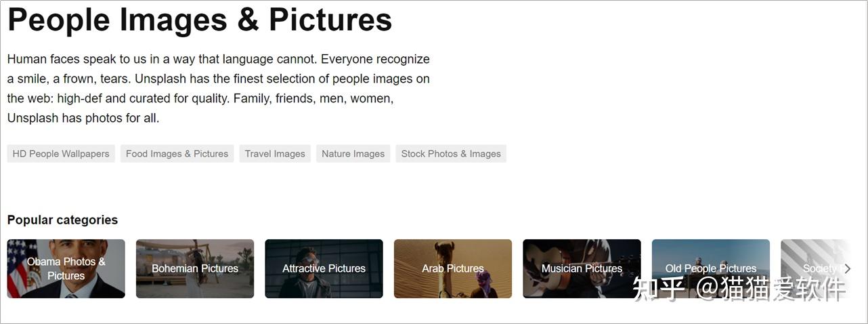The image size is (868, 324).
Task: Show more categories with the right chevron
Action: [846, 268]
